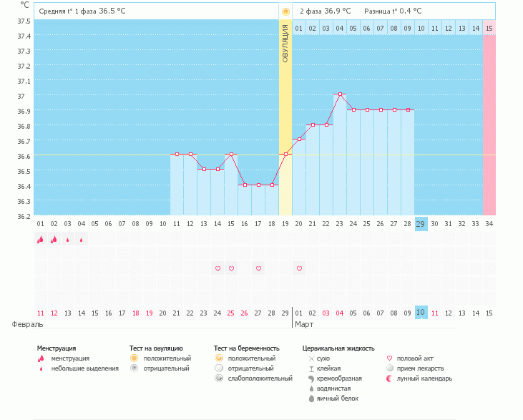Click the 'половой акт' legend label
Image resolution: width=523 pixels, height=420 pixels.
tap(415, 358)
